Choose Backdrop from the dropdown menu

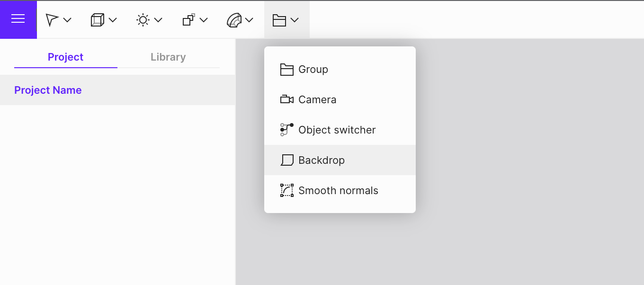tap(321, 160)
